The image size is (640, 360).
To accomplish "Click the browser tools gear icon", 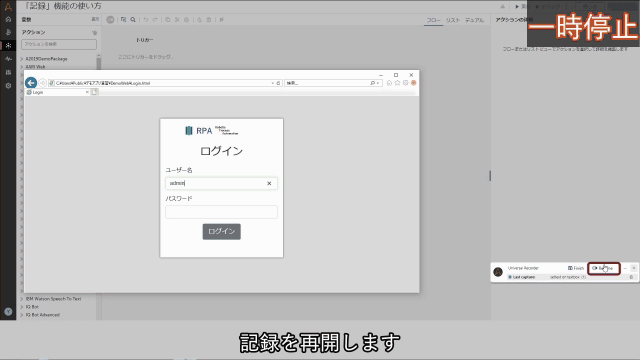I will coord(405,83).
